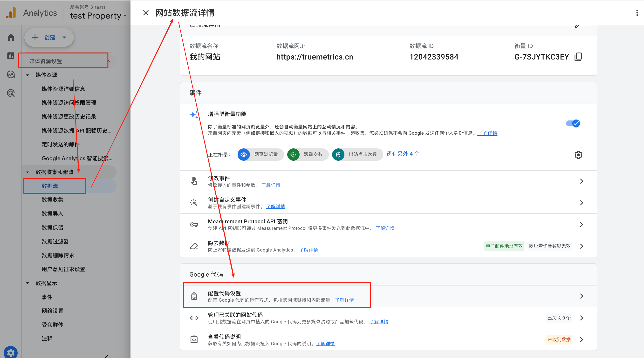This screenshot has height=358, width=644.
Task: Select the Reports bar-chart icon
Action: pos(11,56)
